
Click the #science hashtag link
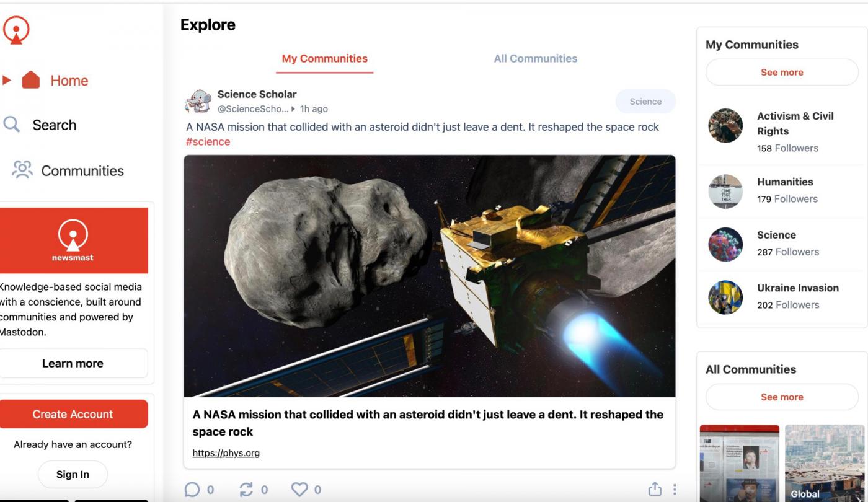click(208, 142)
